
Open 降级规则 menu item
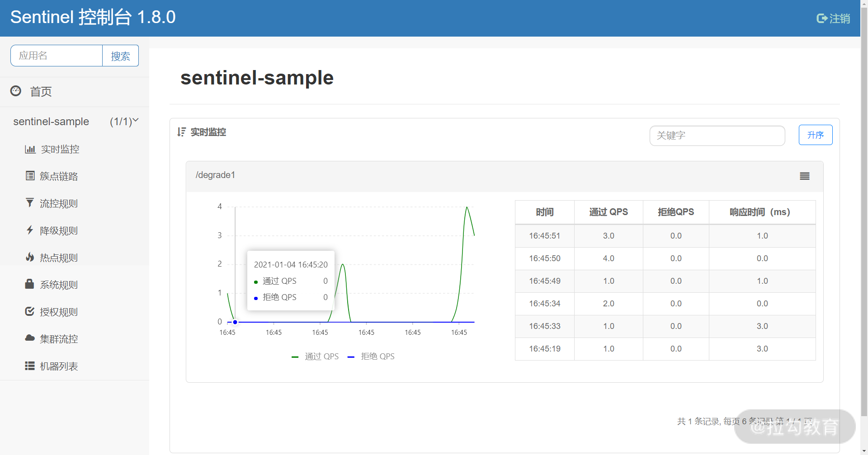tap(59, 230)
